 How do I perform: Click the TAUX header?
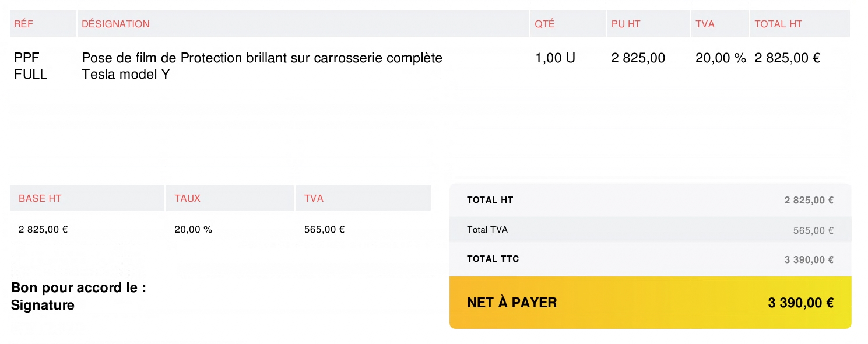[x=187, y=198]
